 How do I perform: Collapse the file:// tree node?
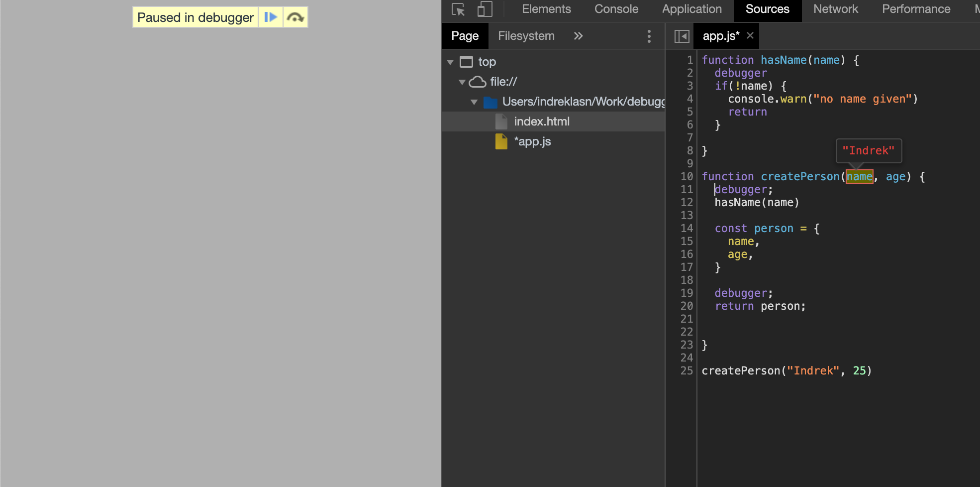click(462, 82)
